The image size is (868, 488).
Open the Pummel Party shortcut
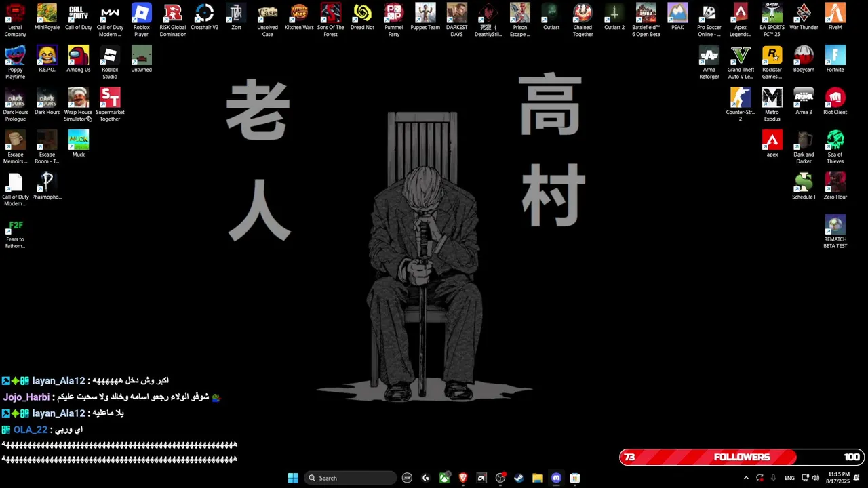[x=393, y=20]
